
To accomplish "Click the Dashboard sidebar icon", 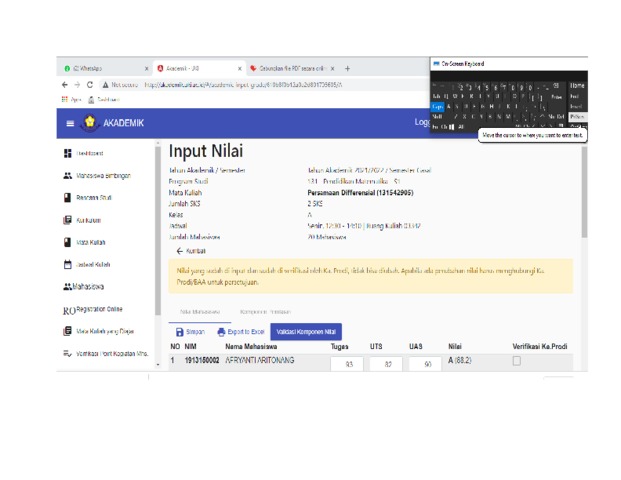I will click(x=68, y=153).
